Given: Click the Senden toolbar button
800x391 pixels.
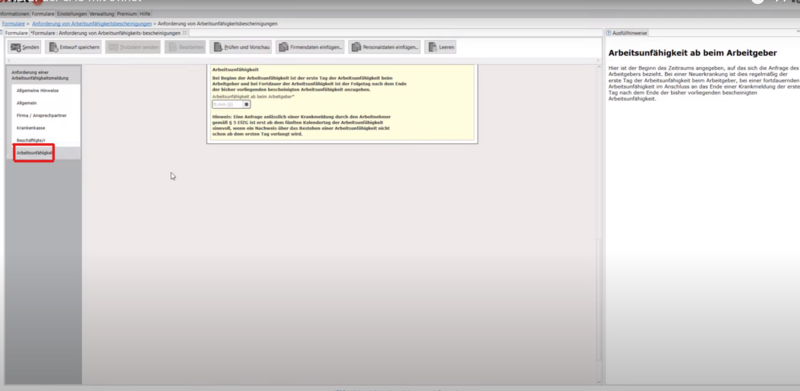Looking at the screenshot, I should click(x=25, y=47).
